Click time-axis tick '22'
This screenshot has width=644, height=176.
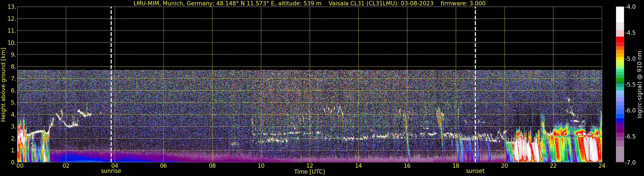(x=553, y=166)
